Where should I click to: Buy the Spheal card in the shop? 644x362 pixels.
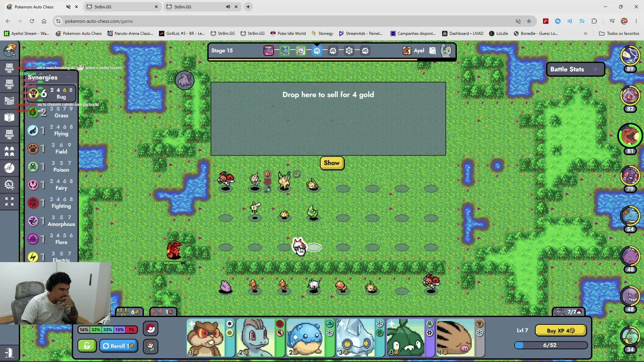coord(310,338)
